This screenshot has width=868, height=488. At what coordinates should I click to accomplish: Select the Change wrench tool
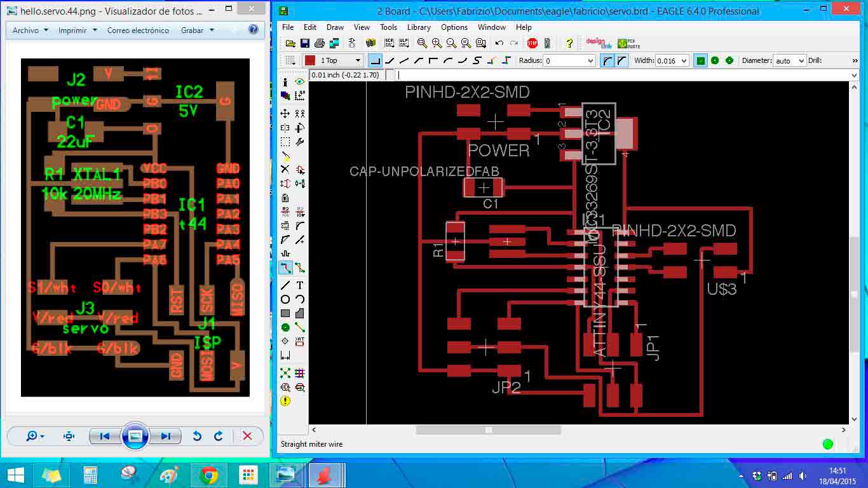click(x=299, y=142)
